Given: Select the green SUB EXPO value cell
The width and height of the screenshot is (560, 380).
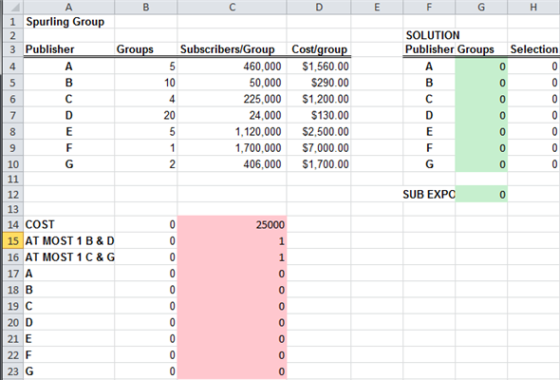Looking at the screenshot, I should click(x=481, y=194).
